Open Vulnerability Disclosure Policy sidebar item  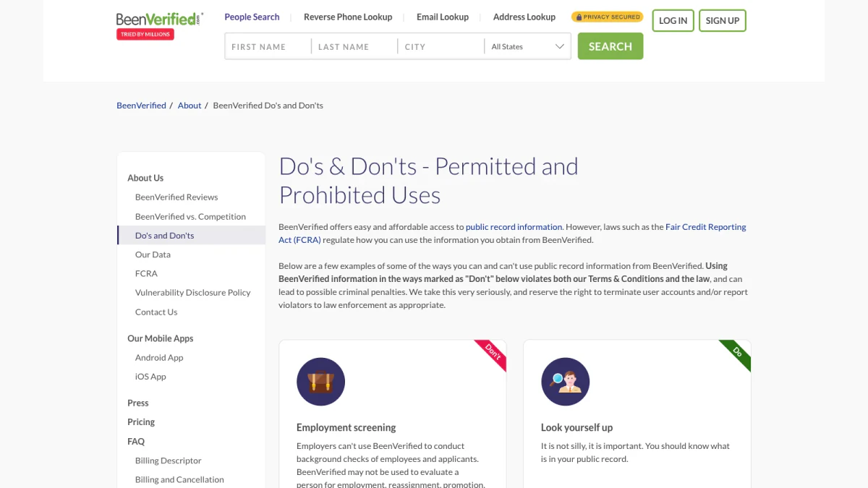[192, 293]
